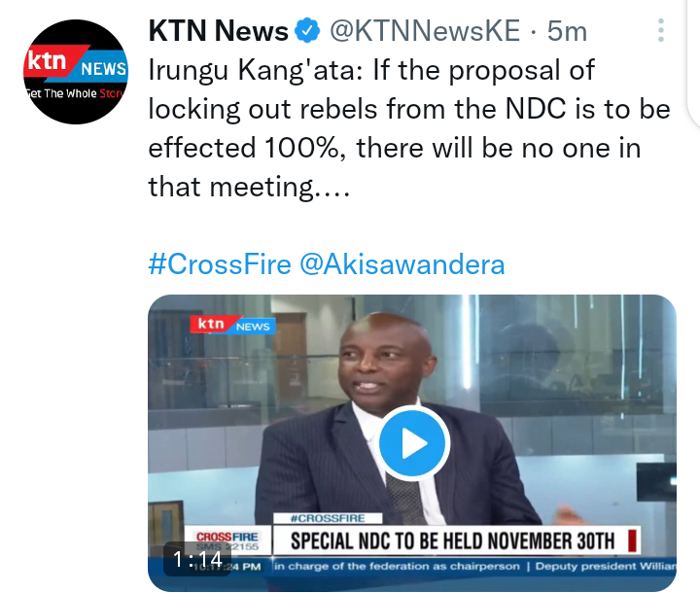Open the KTN News profile avatar

click(x=76, y=71)
